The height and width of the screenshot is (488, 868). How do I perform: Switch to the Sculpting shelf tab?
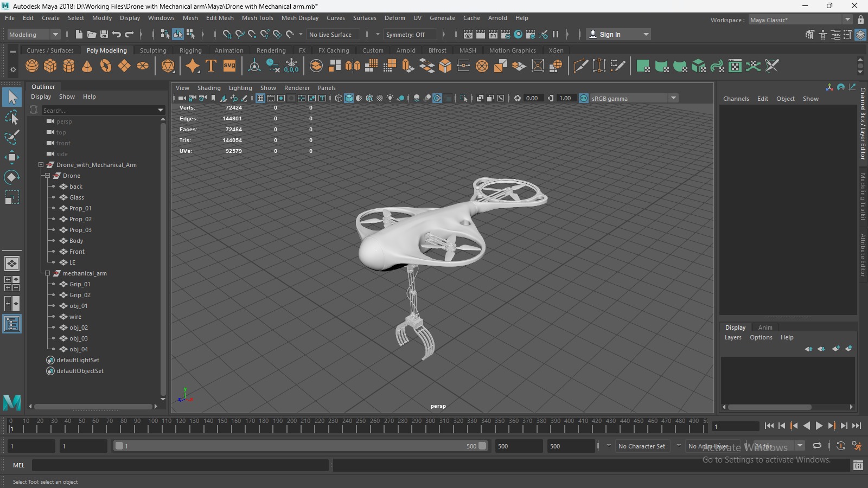click(x=153, y=50)
